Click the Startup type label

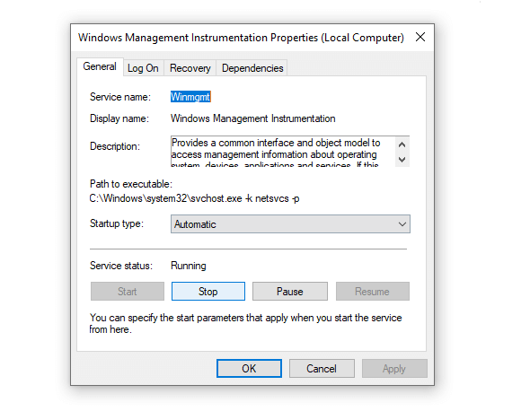tap(117, 223)
